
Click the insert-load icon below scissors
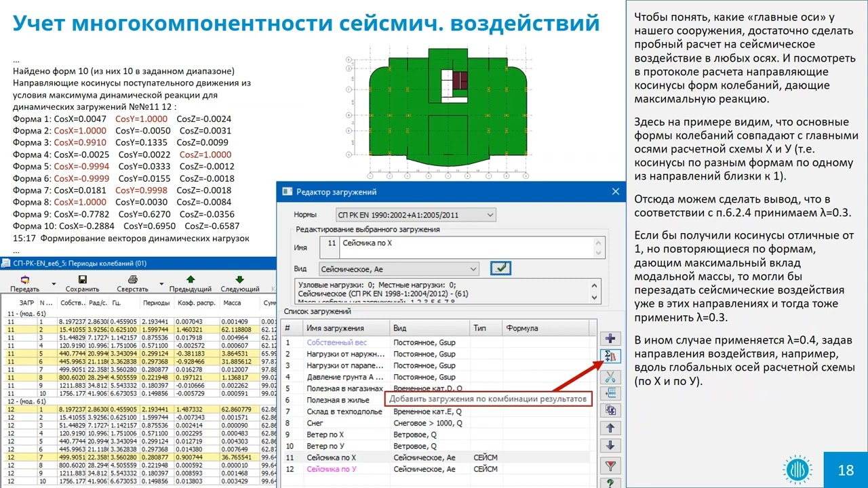(x=611, y=393)
